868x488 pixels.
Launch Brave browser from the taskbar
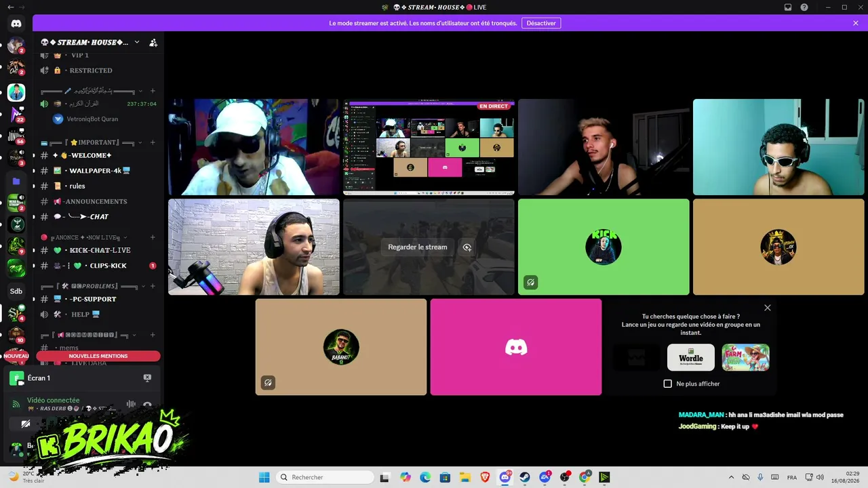pos(485,477)
